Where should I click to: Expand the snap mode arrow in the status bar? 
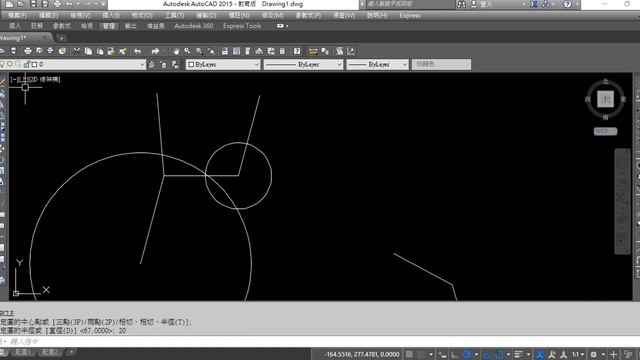431,354
